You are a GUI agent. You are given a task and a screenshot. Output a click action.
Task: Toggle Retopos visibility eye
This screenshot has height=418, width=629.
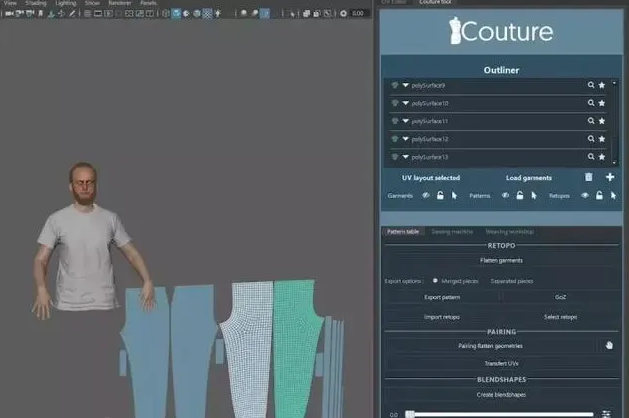(x=585, y=195)
